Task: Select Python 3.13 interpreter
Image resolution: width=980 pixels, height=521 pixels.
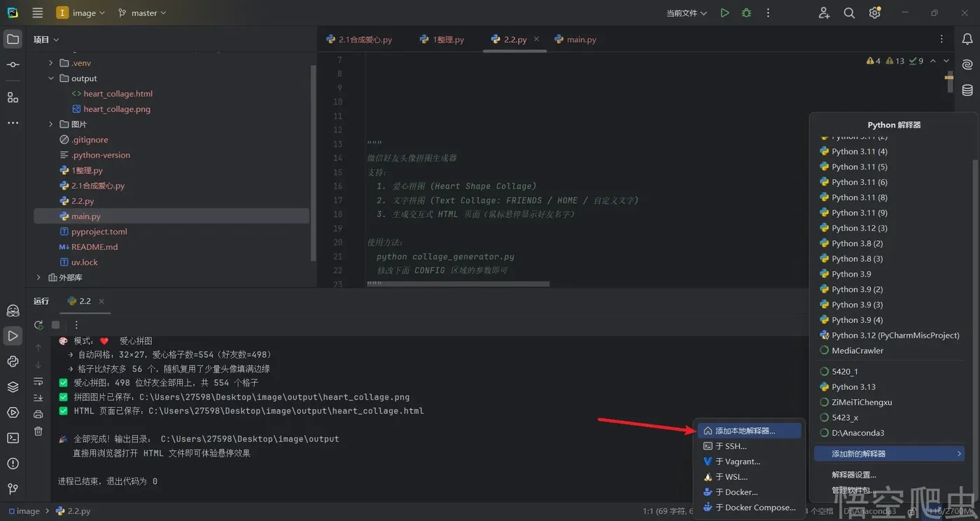Action: pyautogui.click(x=889, y=387)
